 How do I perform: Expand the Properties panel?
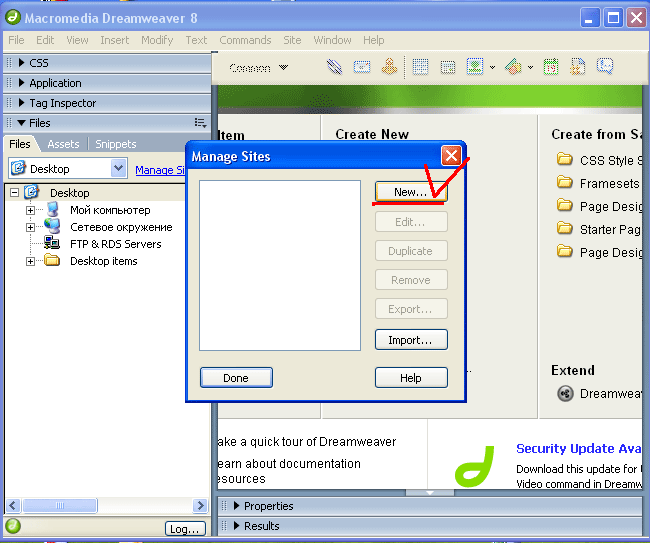tap(237, 505)
